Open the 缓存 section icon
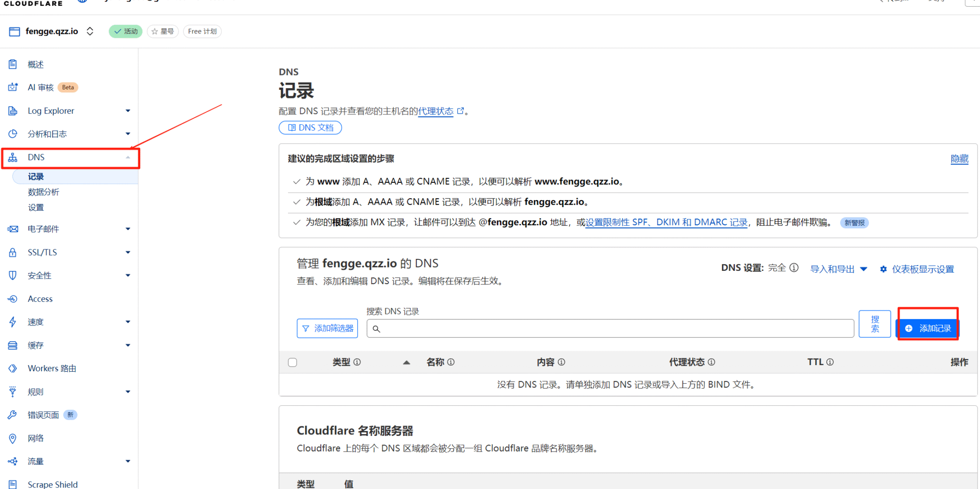 (x=12, y=345)
